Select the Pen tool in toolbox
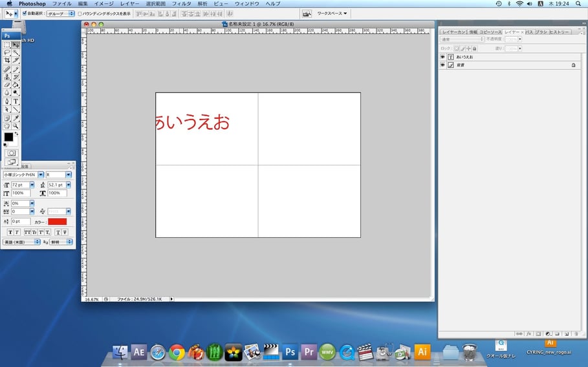The height and width of the screenshot is (367, 588). [x=7, y=101]
